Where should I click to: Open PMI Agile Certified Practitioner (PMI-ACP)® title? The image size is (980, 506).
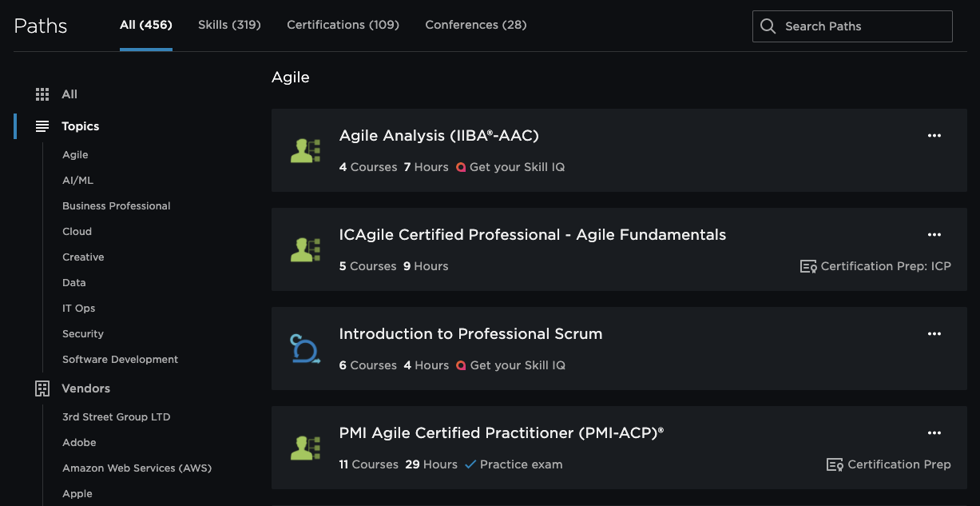(502, 433)
